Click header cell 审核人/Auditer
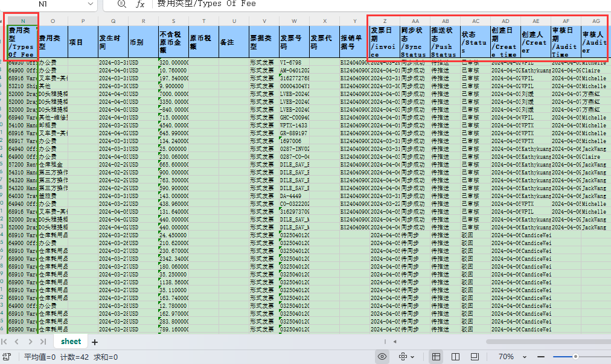 tap(596, 42)
